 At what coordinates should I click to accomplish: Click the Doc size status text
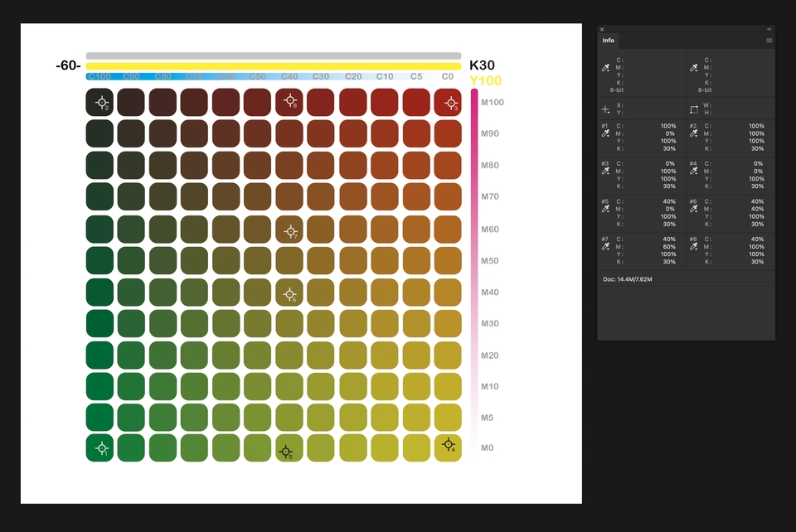(628, 279)
